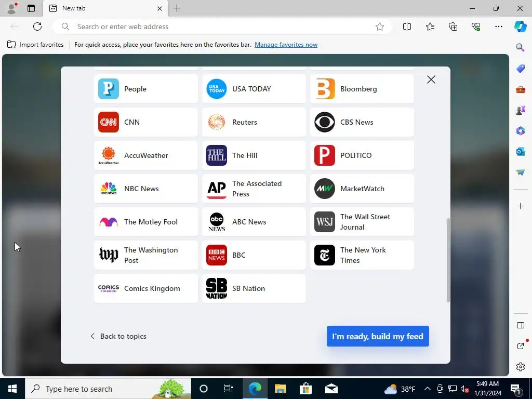Screen dimensions: 532x399
Task: Select The Hill source card
Action: pos(254,155)
